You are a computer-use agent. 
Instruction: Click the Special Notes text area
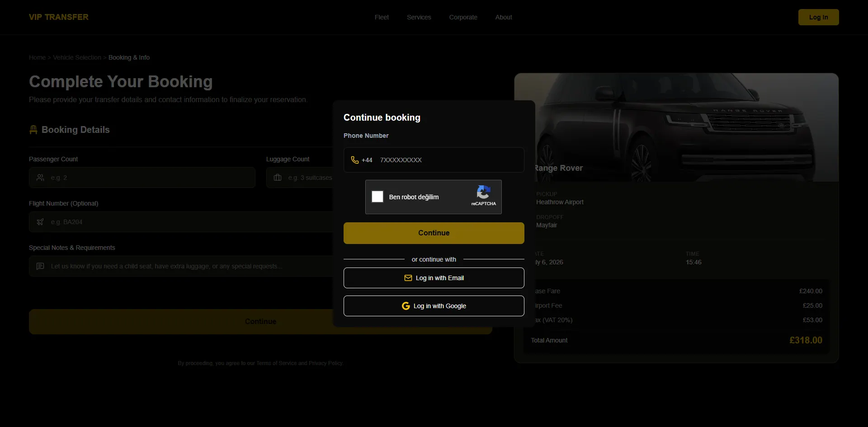click(x=181, y=266)
